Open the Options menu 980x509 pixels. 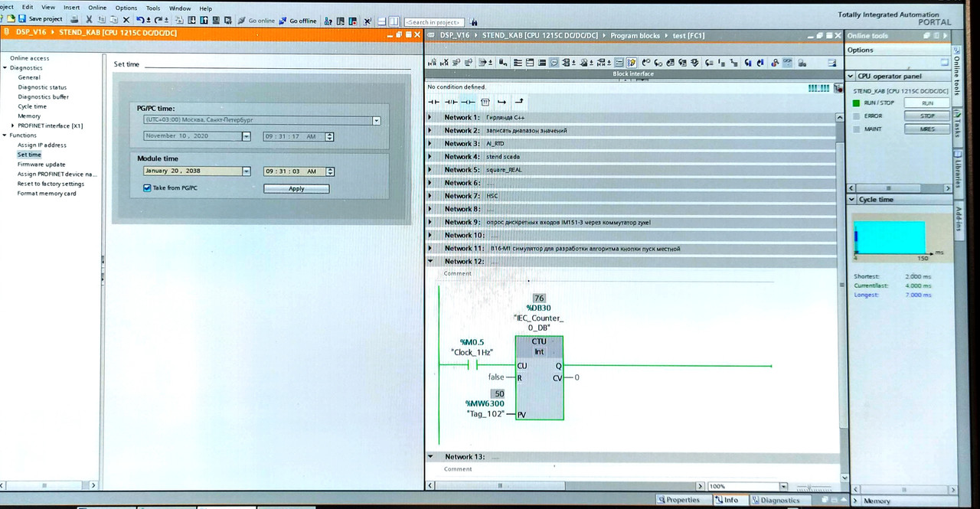126,8
